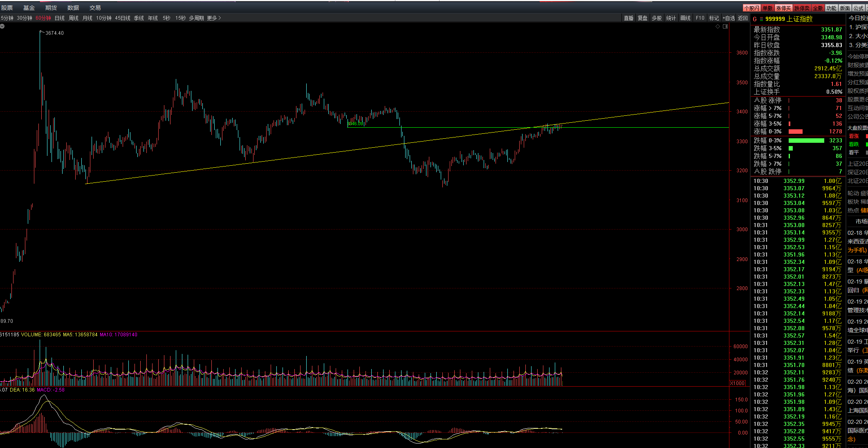The height and width of the screenshot is (448, 868).
Task: Click the 标记 mark button
Action: pos(714,18)
